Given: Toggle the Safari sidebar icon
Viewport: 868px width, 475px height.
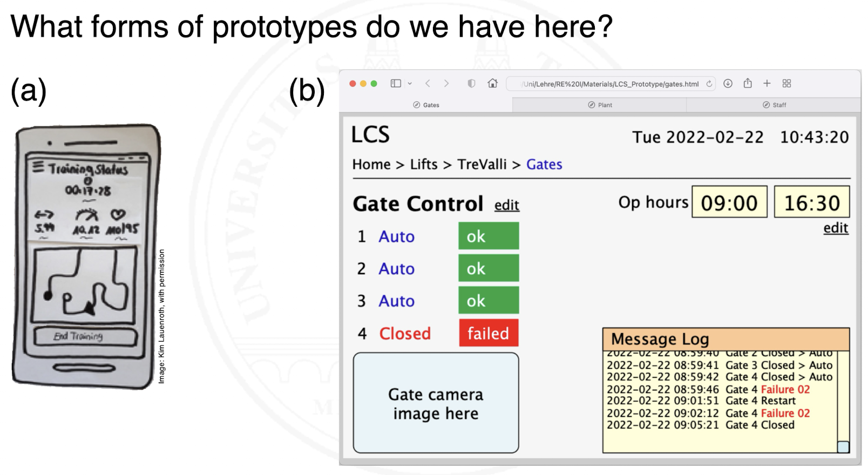Looking at the screenshot, I should click(x=396, y=84).
